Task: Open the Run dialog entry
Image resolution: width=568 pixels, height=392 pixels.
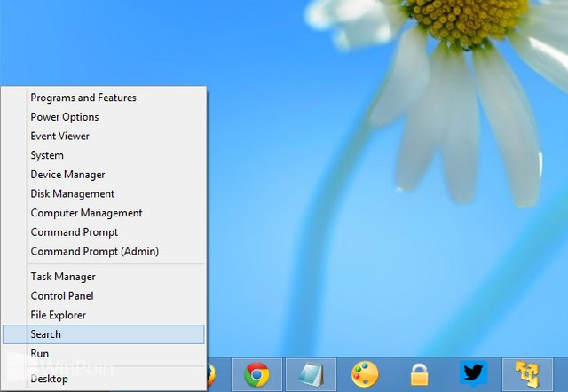Action: (105, 353)
